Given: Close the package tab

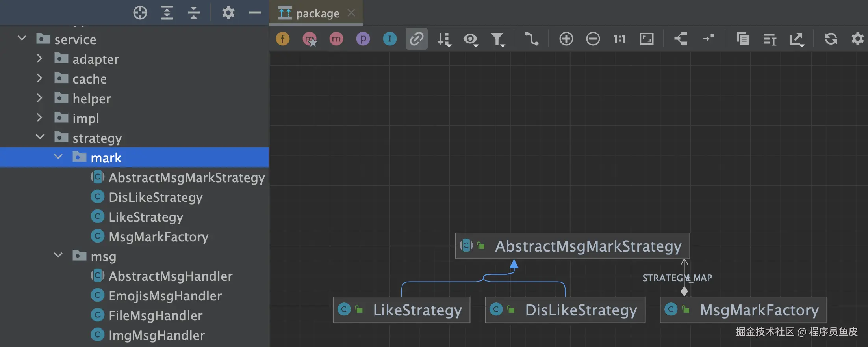Looking at the screenshot, I should click(x=351, y=13).
